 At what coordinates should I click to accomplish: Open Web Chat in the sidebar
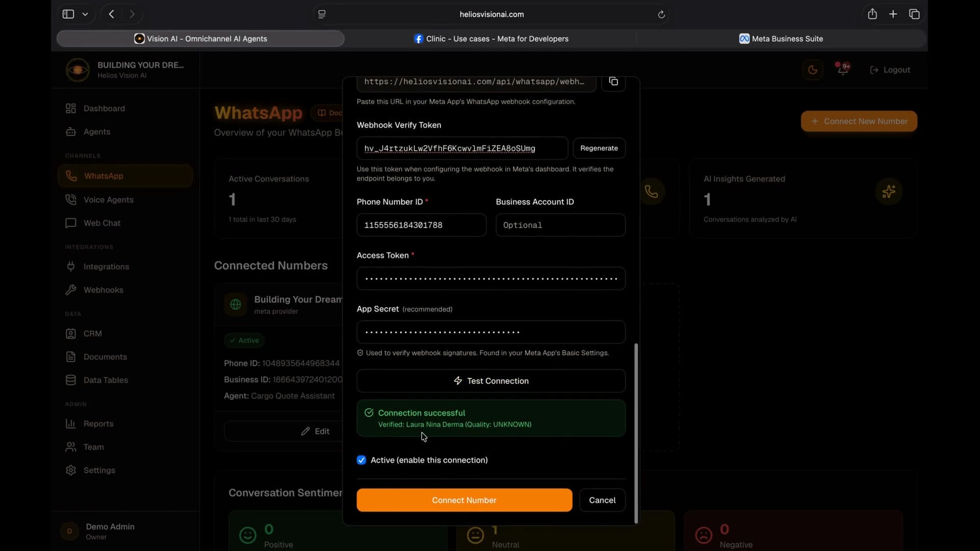pyautogui.click(x=125, y=223)
